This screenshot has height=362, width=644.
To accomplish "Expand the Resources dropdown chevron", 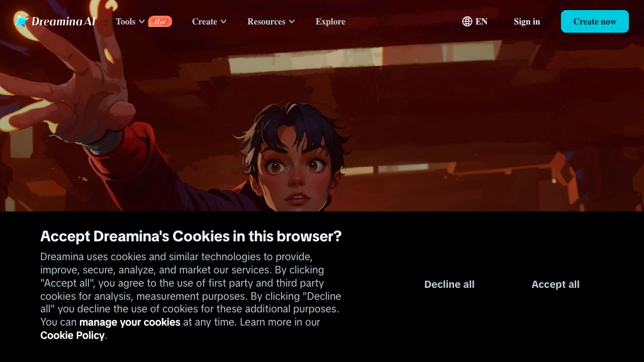I will click(292, 21).
